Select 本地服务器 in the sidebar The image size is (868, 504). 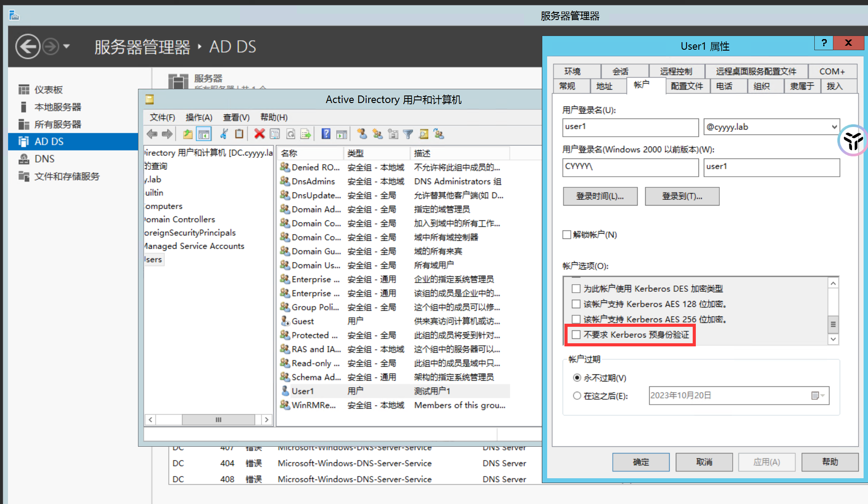coord(58,107)
